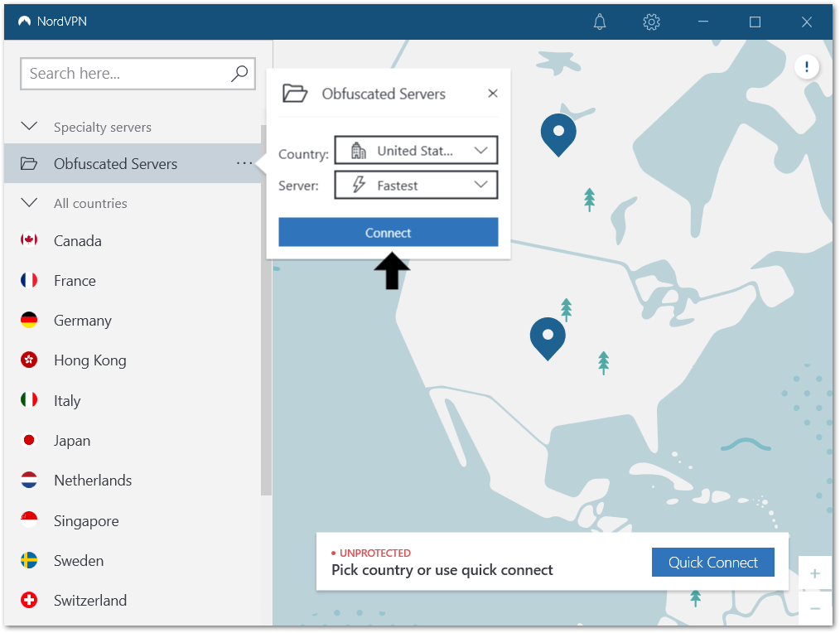
Task: Open the notifications bell
Action: pyautogui.click(x=600, y=22)
